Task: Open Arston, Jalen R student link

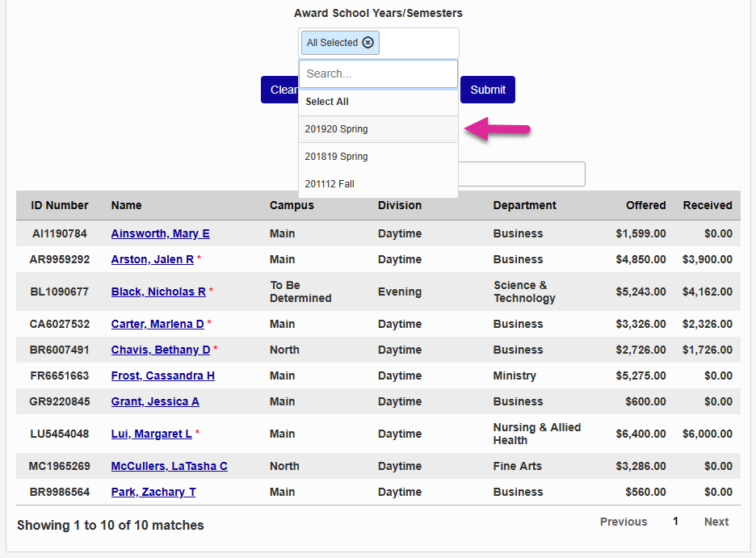Action: click(153, 259)
